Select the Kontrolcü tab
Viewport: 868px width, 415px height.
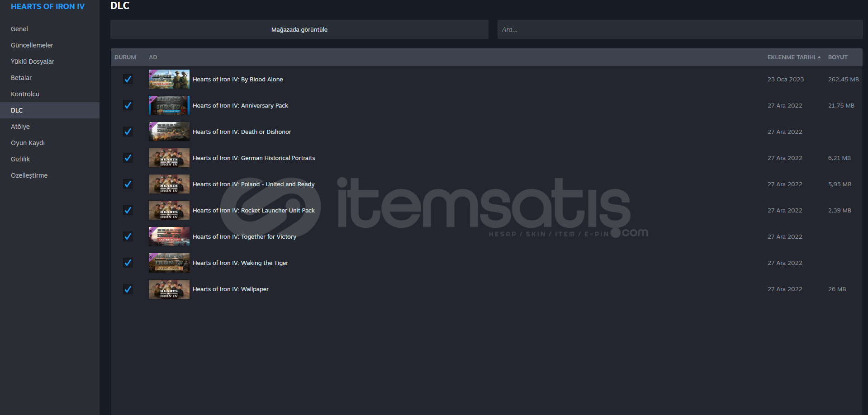[x=50, y=94]
